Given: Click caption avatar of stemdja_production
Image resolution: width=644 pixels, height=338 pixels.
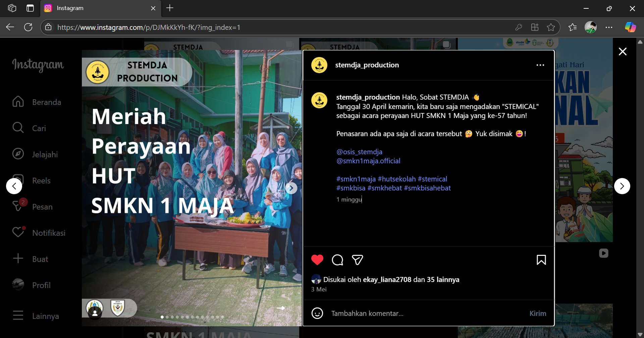Looking at the screenshot, I should pos(319,100).
